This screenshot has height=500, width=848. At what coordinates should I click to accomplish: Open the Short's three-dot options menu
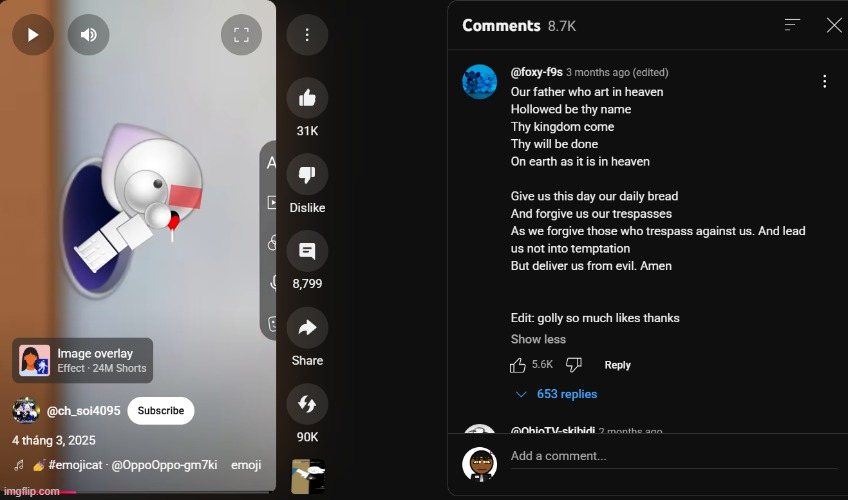click(307, 35)
